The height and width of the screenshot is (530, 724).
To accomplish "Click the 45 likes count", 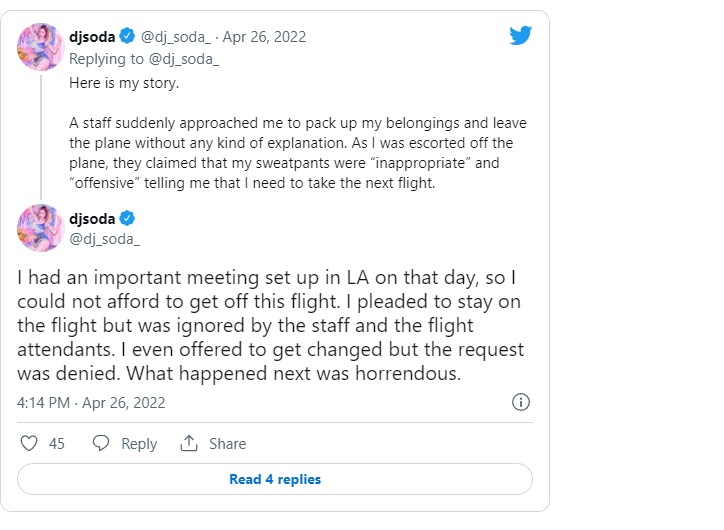I will (57, 444).
